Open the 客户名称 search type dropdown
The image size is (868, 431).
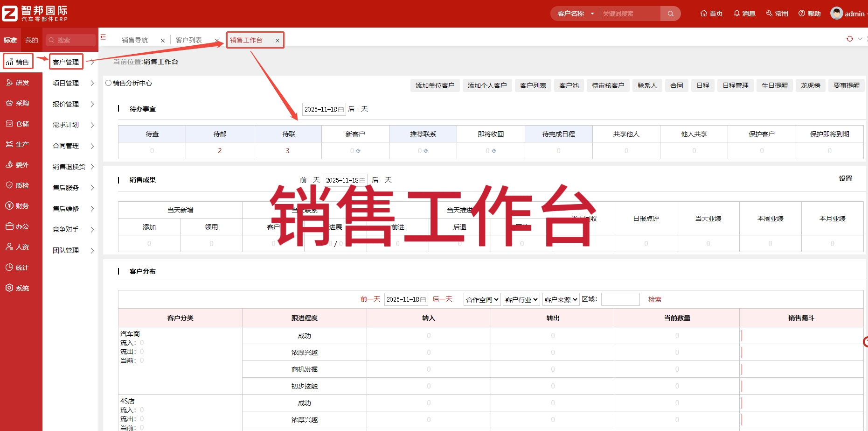pyautogui.click(x=575, y=14)
